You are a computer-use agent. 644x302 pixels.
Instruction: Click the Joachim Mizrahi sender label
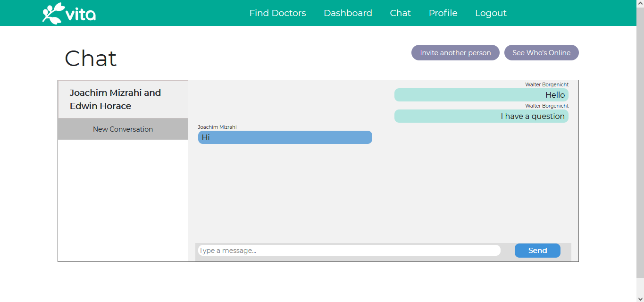point(217,127)
